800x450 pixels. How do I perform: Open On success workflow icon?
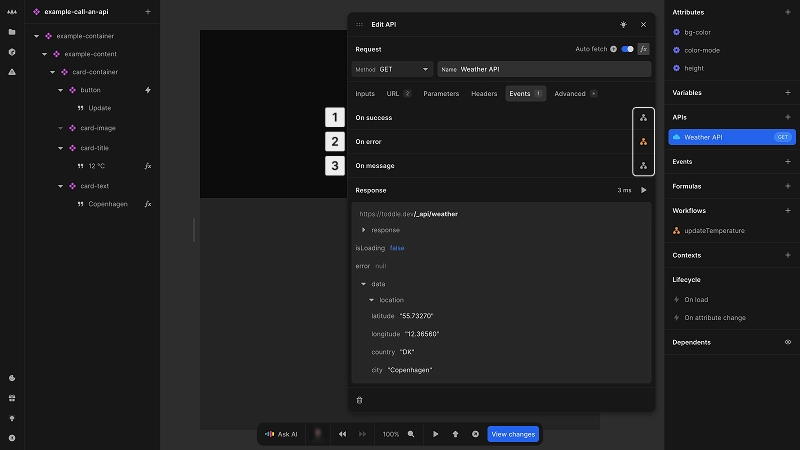click(x=643, y=118)
